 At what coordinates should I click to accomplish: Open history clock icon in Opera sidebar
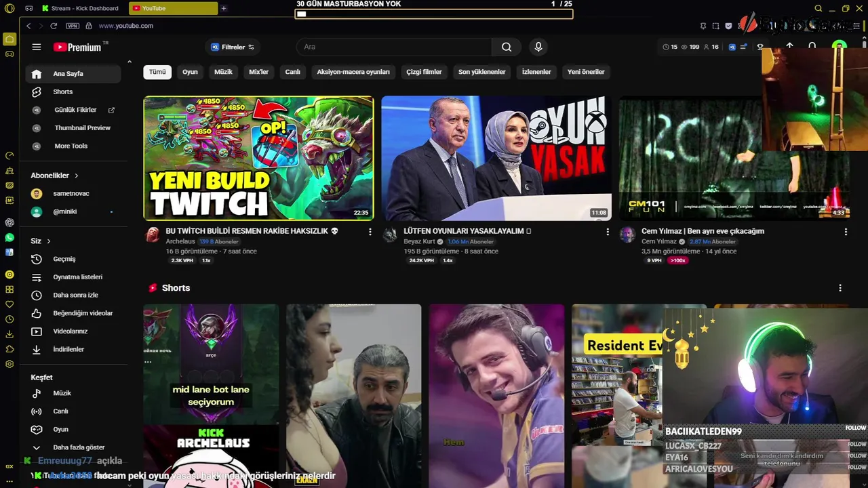9,319
